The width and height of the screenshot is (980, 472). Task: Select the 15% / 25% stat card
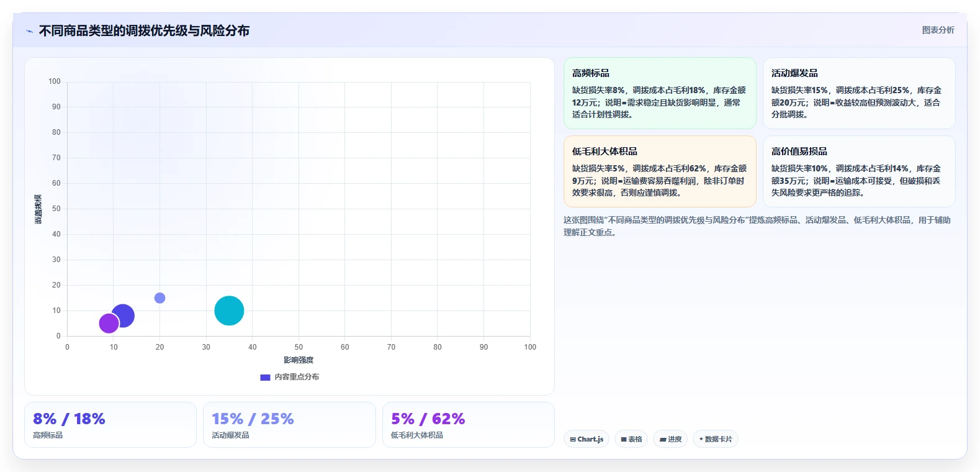[289, 425]
